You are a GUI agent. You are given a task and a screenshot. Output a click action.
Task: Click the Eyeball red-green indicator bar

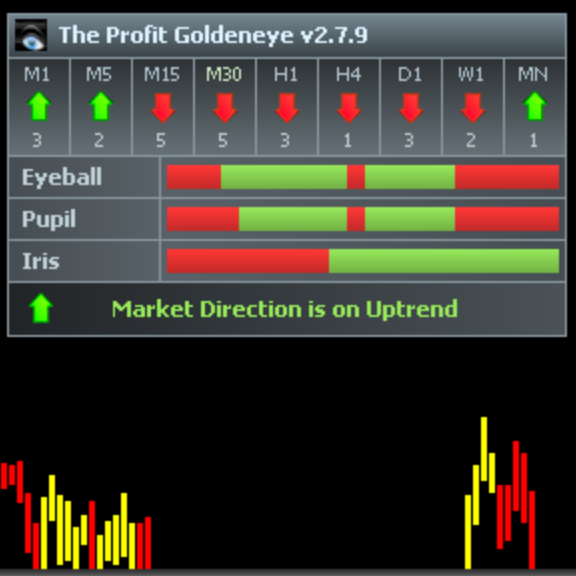363,177
